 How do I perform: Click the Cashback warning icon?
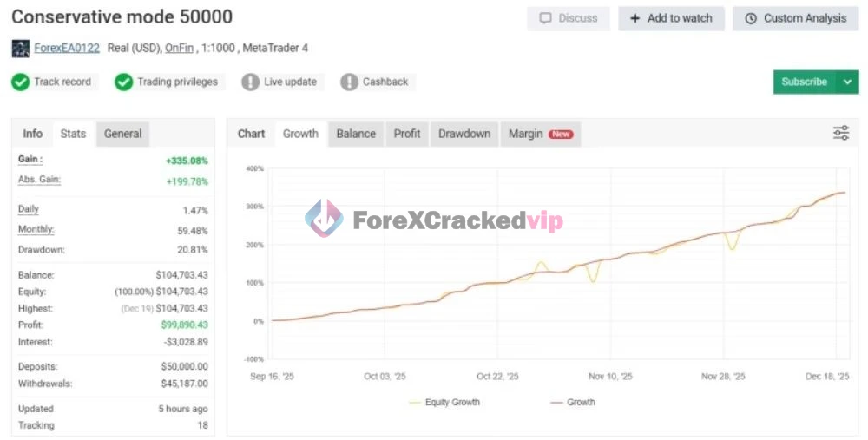pos(350,82)
